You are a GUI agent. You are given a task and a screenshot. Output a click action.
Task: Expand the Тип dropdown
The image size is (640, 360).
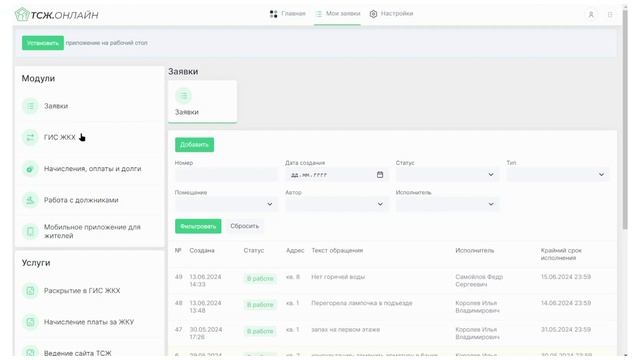pyautogui.click(x=558, y=175)
